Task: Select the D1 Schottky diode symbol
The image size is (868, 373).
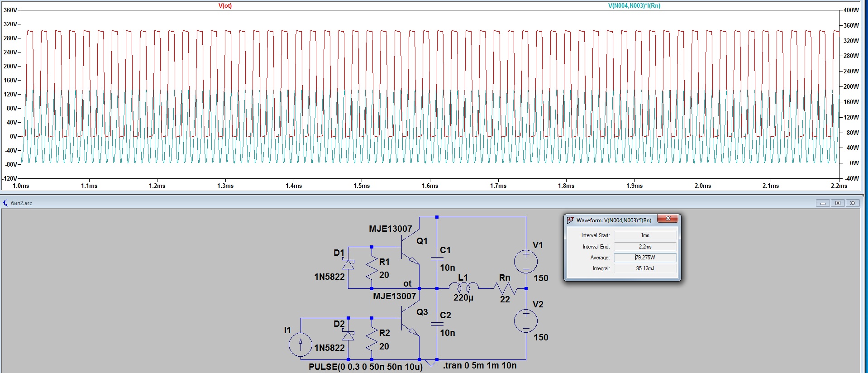Action: [348, 264]
